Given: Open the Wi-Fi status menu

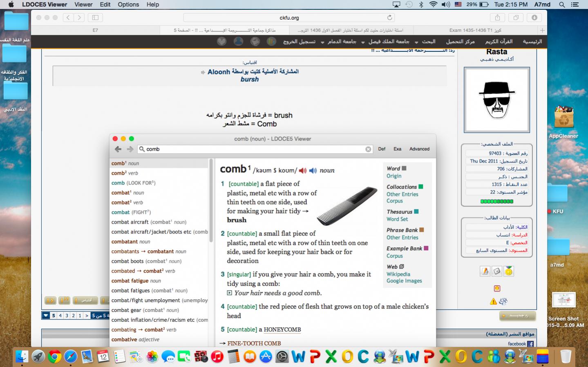Looking at the screenshot, I should [433, 4].
